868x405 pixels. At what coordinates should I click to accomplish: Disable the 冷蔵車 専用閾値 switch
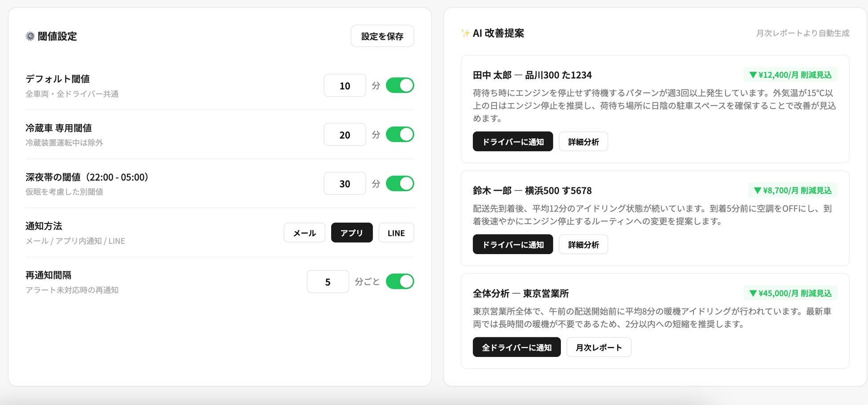[x=399, y=134]
